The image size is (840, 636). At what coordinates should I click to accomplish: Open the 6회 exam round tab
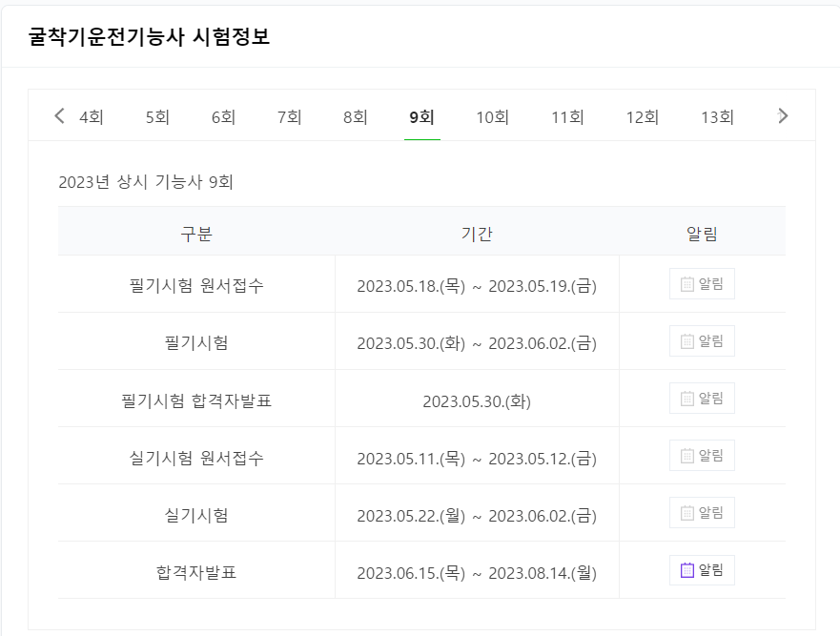coord(223,117)
